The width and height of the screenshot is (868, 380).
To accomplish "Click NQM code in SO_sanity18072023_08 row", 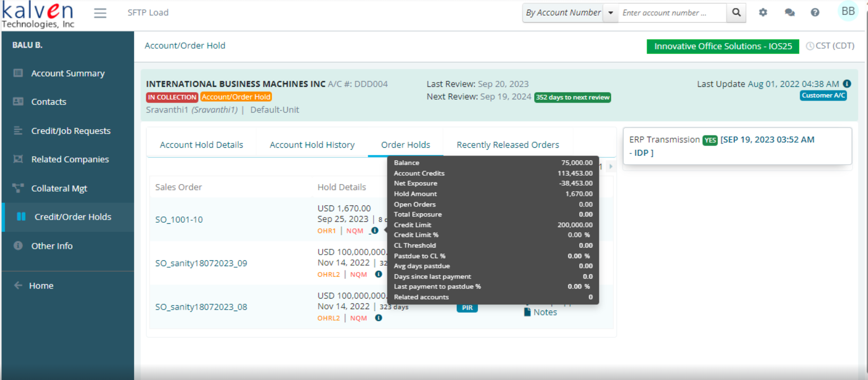I will pos(359,318).
